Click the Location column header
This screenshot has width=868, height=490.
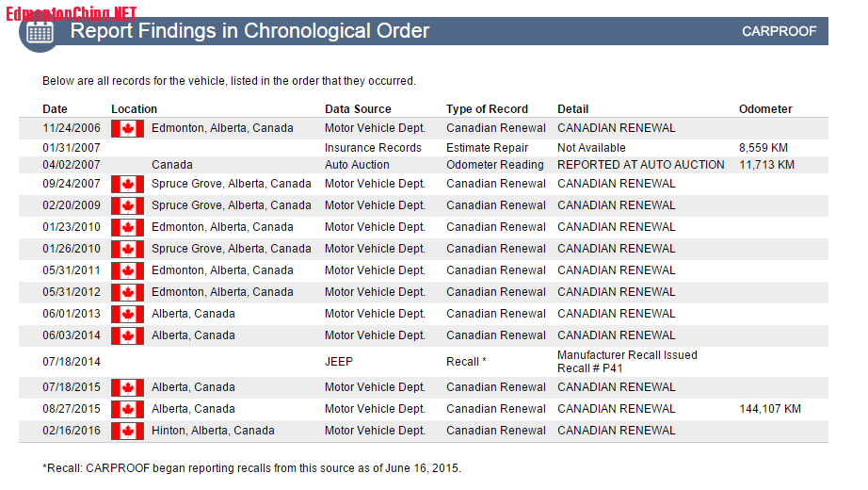(134, 109)
